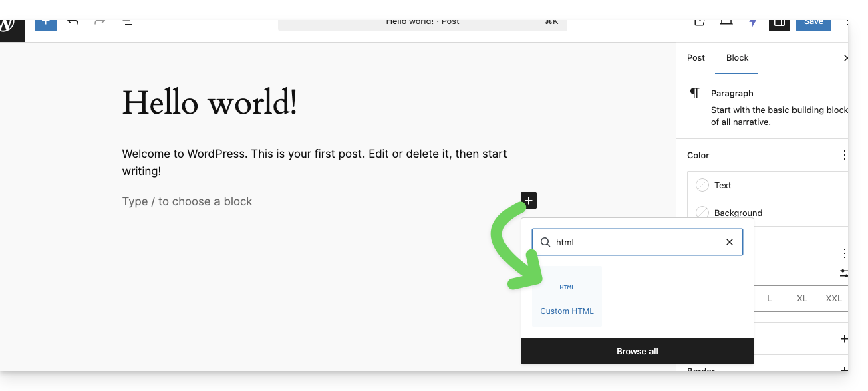Focus the block search field containing html
Image resolution: width=868 pixels, height=391 pixels.
tap(637, 242)
